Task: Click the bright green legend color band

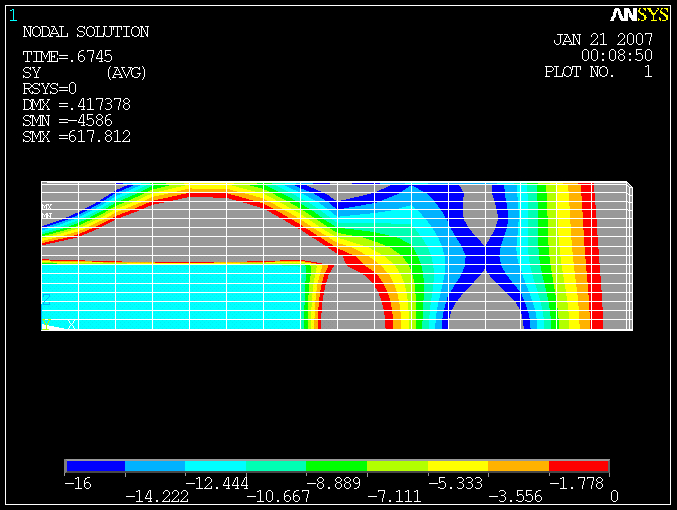Action: click(x=336, y=466)
